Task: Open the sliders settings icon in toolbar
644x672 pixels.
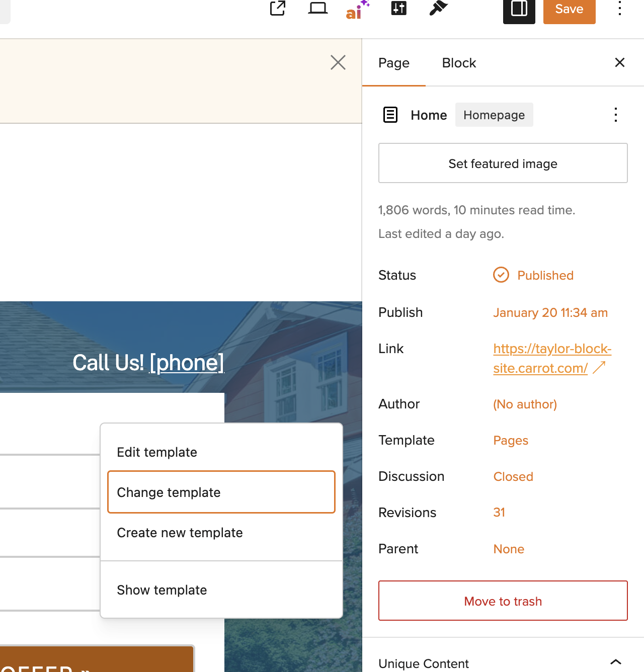Action: (398, 8)
